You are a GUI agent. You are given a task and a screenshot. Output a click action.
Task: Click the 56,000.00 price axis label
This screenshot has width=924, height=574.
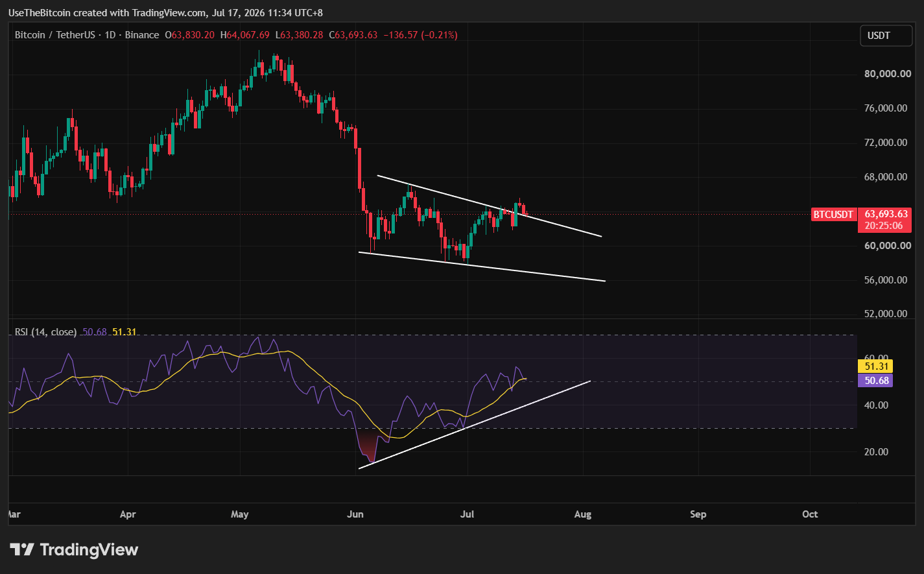pyautogui.click(x=886, y=280)
